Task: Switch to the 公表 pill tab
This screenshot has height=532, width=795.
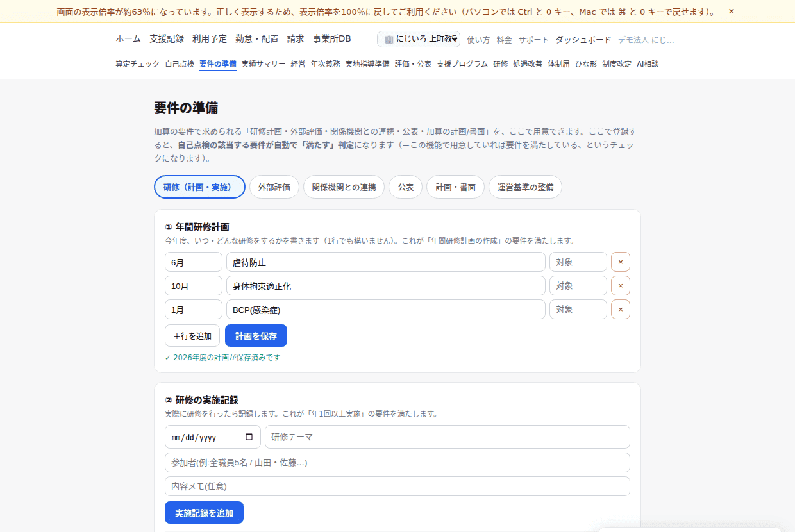Action: click(x=405, y=187)
